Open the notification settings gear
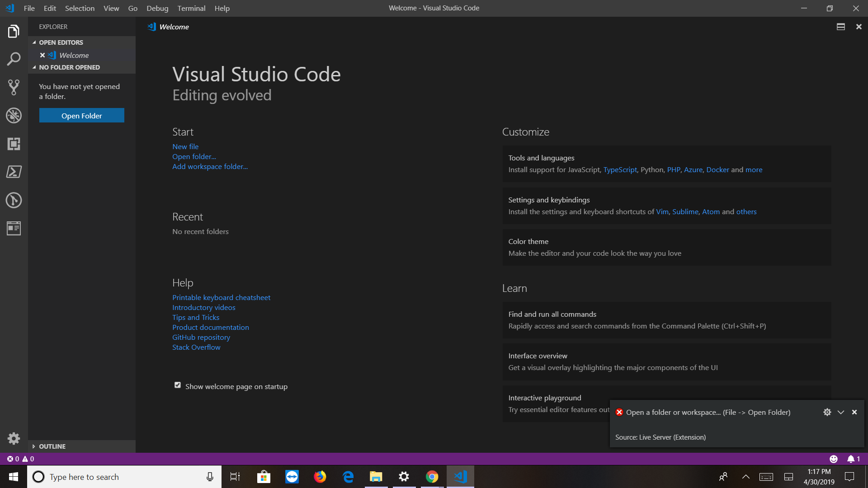 827,412
